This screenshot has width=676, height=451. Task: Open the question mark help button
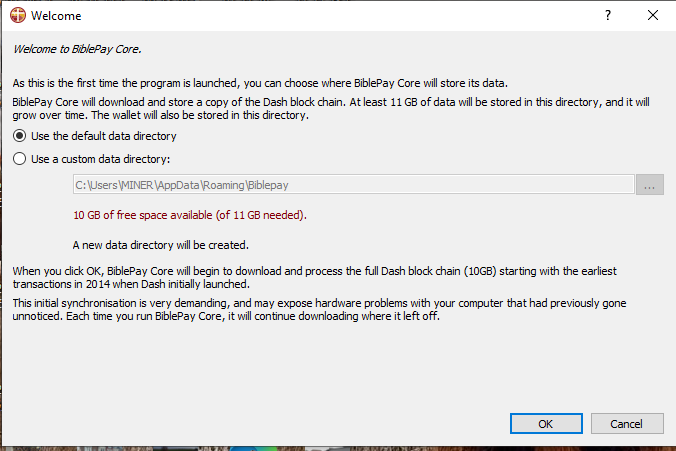click(x=608, y=16)
